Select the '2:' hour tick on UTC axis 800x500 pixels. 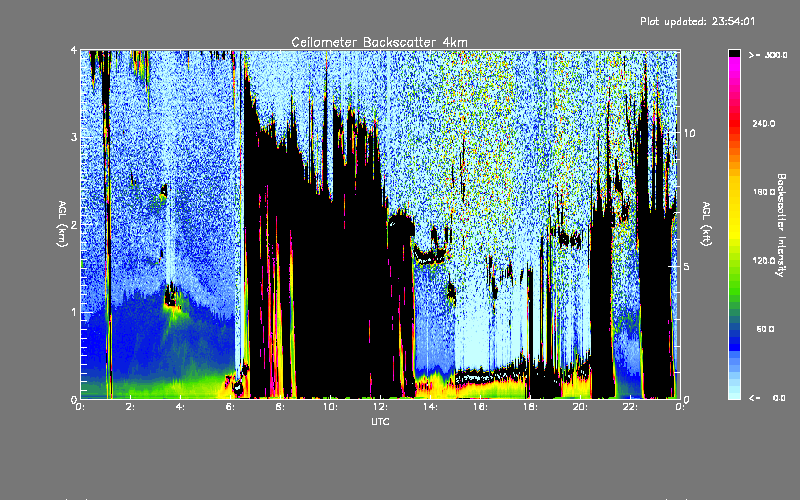pyautogui.click(x=131, y=407)
